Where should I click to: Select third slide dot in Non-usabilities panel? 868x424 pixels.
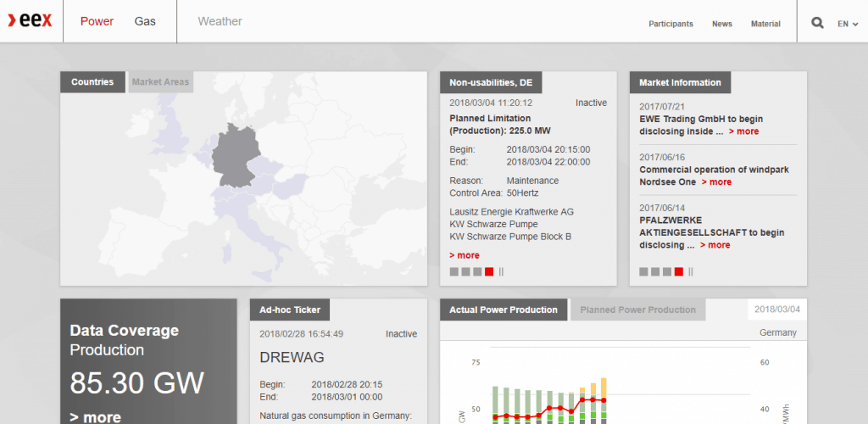click(x=477, y=271)
